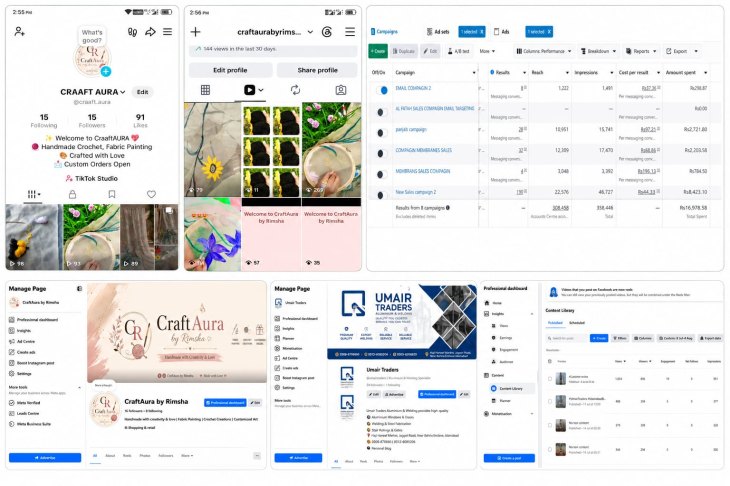Enable the COMPAGIN MEMBRANES SALES toggle
730x486 pixels.
click(381, 154)
